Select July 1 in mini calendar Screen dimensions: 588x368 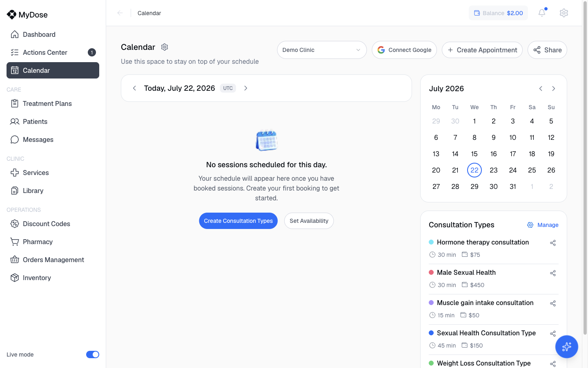pos(474,121)
